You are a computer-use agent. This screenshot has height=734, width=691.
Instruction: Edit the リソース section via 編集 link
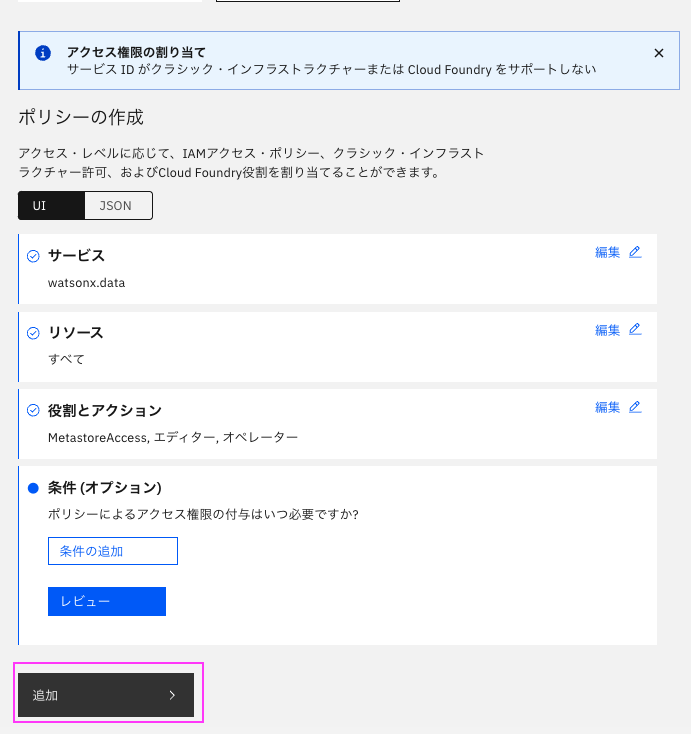click(607, 330)
